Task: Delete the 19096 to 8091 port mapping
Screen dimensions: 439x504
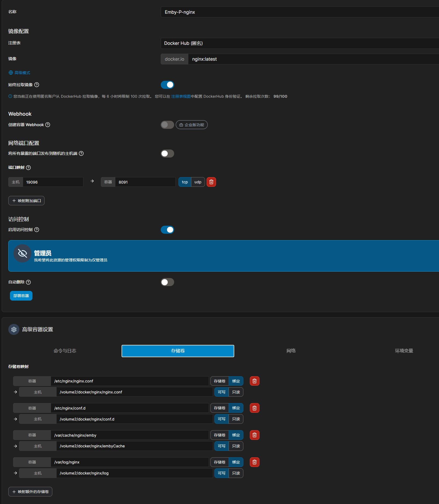Action: 211,182
